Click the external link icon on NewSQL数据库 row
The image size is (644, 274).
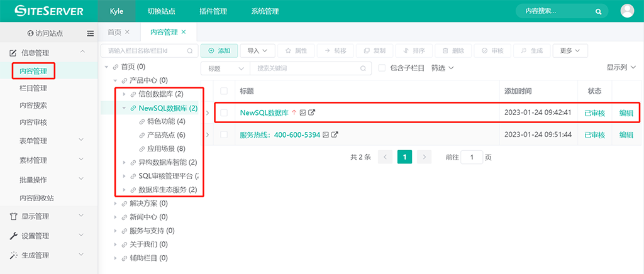[x=311, y=113]
